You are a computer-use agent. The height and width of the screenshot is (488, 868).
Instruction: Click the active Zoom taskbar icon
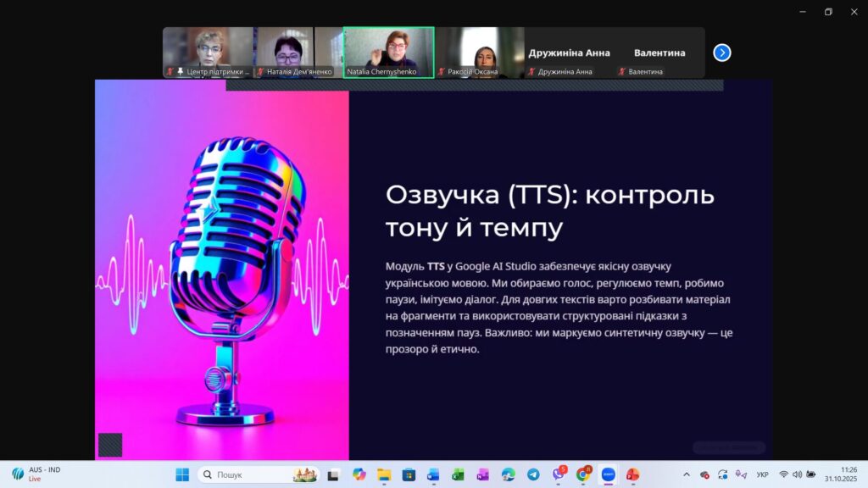[609, 474]
